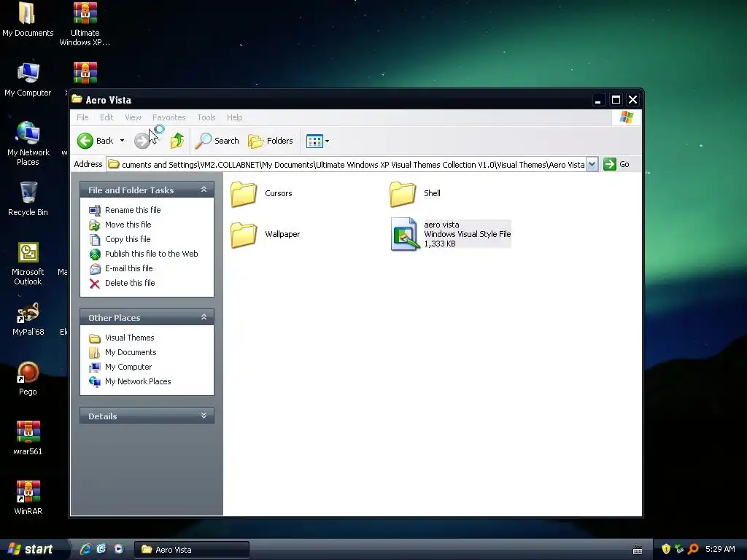
Task: Go back with the green Back arrow
Action: [x=96, y=141]
